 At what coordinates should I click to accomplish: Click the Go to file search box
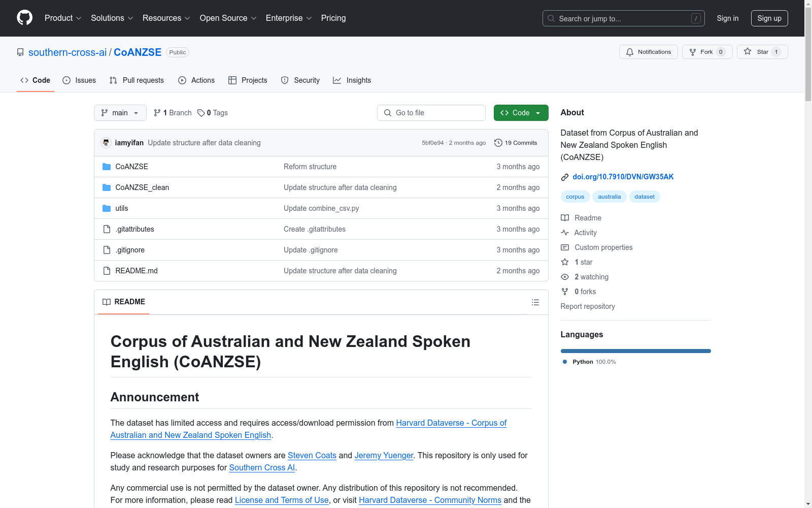coord(431,113)
